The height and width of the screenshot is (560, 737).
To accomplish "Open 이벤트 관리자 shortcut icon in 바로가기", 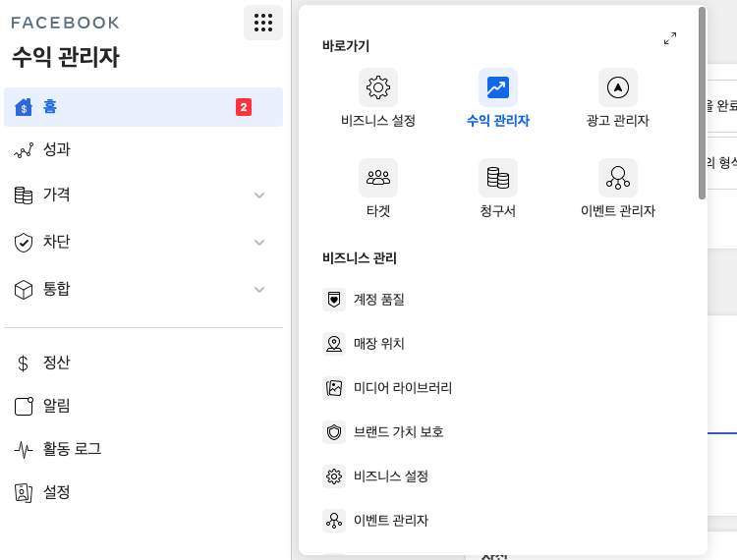I will tap(618, 178).
